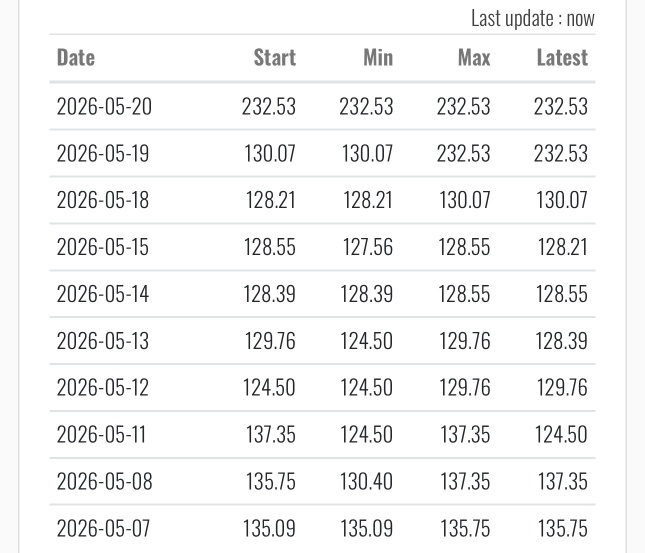Click the Date column header
This screenshot has width=645, height=553.
(76, 58)
